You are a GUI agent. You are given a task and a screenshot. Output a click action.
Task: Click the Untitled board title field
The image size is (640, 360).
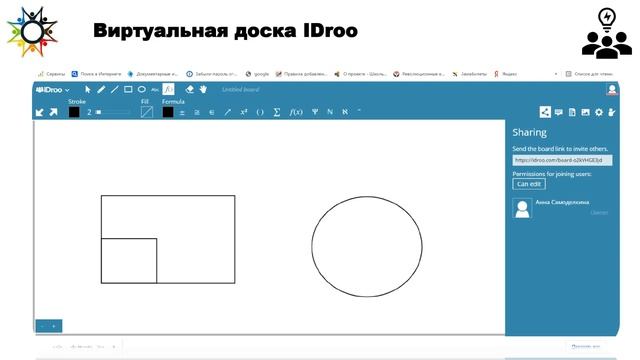(240, 89)
